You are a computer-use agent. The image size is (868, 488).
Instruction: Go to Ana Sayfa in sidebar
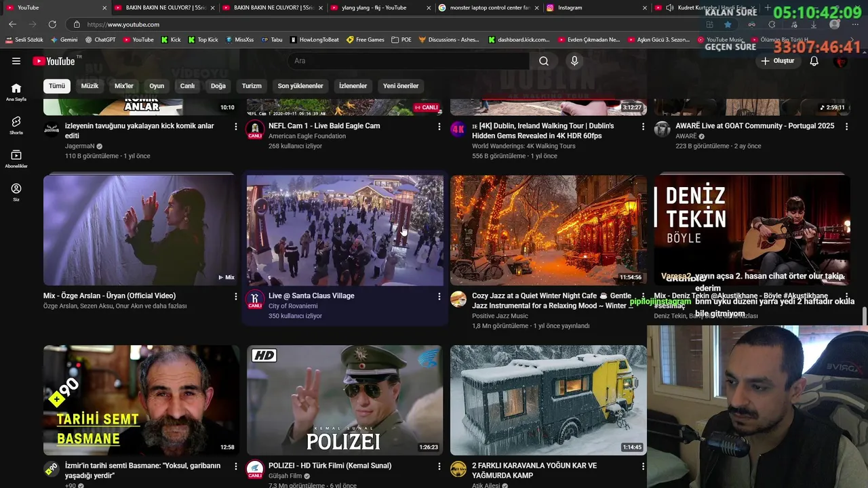coord(16,92)
